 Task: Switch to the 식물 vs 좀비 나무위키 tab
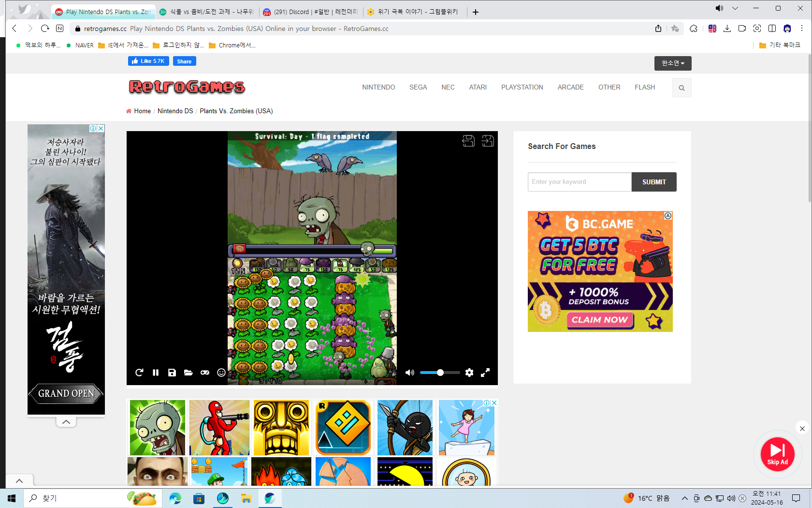coord(207,12)
